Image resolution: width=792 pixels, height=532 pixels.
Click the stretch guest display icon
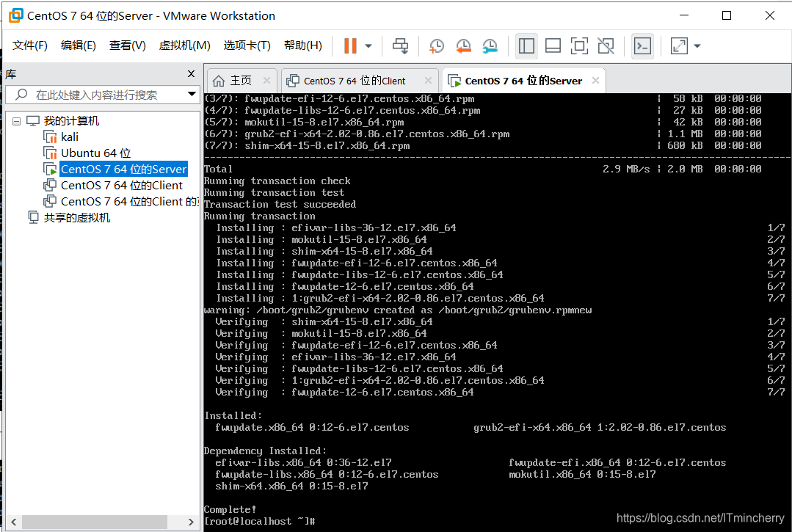pyautogui.click(x=679, y=46)
